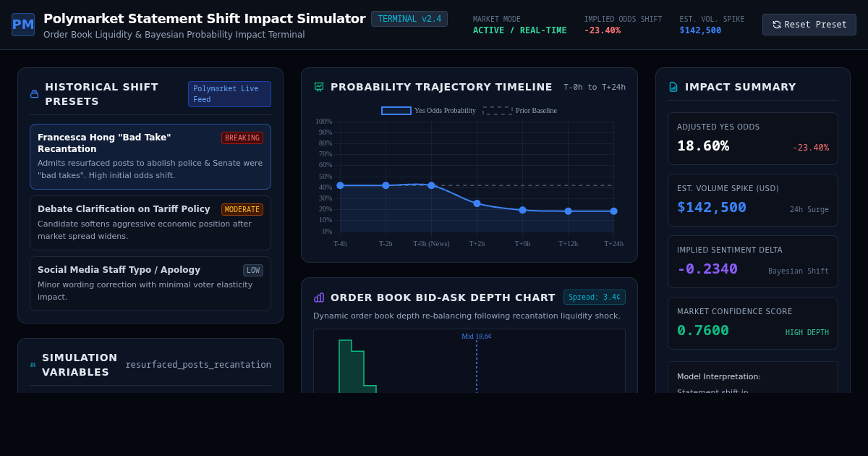Click the header implied odds shift -23.40%
This screenshot has width=868, height=456.
click(603, 30)
